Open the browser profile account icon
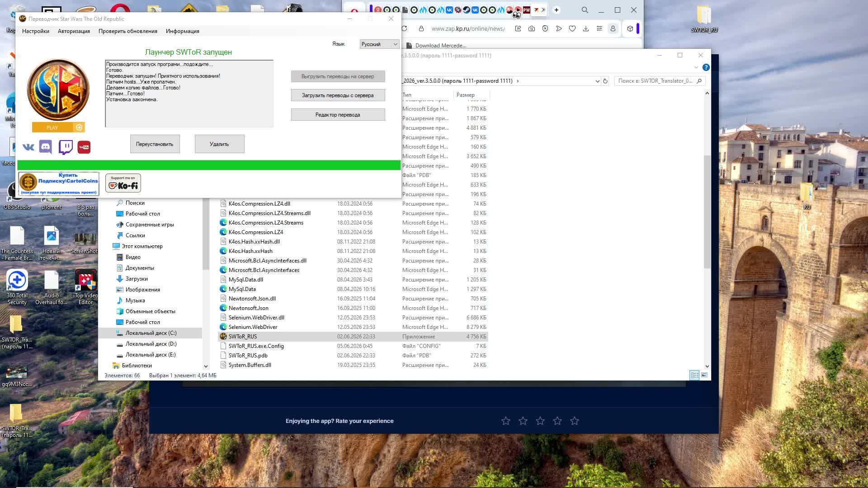 (x=613, y=28)
